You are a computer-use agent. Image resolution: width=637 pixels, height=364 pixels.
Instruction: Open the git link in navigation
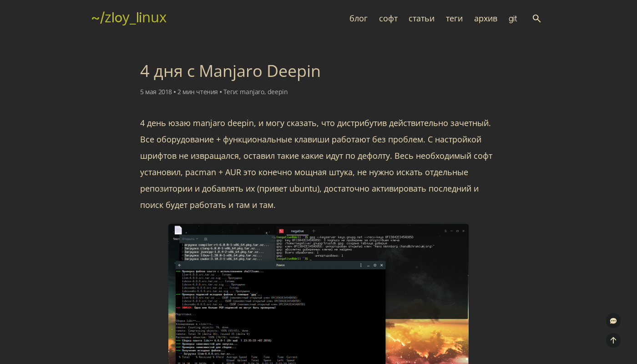tap(513, 19)
